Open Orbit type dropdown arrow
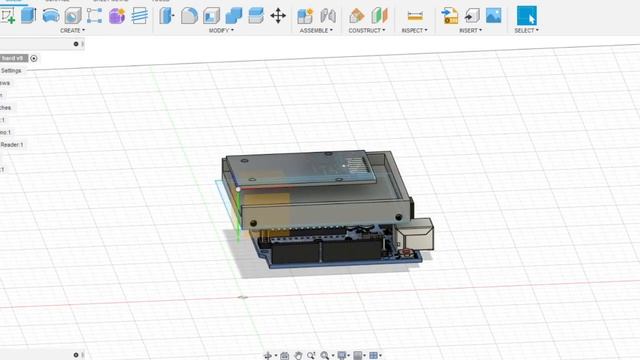This screenshot has width=640, height=360. tap(276, 356)
